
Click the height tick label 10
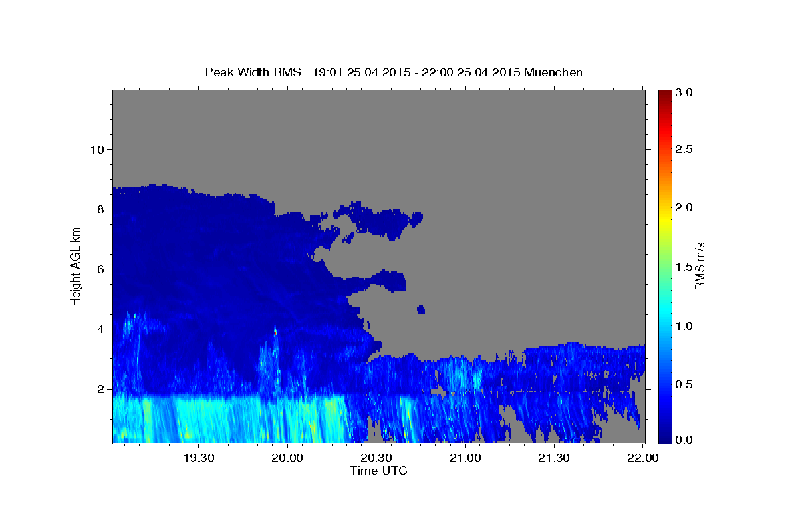coord(96,149)
